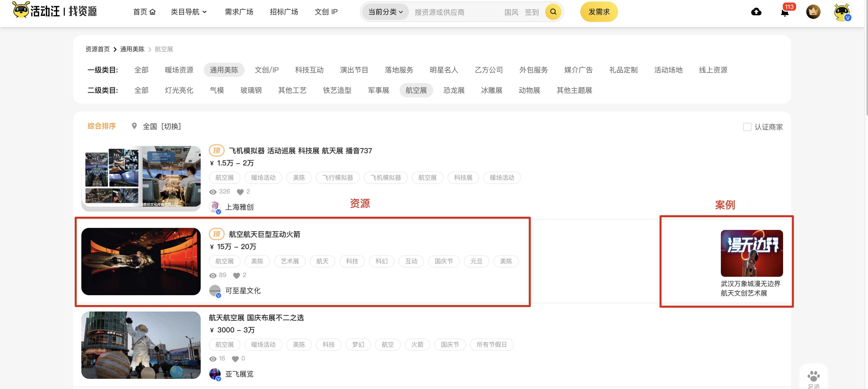This screenshot has height=389, width=868.
Task: Click the yellow search magnifier button
Action: 553,12
